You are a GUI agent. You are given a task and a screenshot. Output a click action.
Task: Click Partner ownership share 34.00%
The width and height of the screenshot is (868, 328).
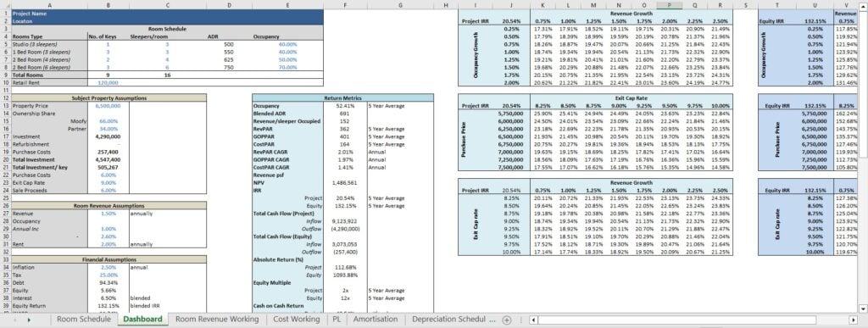pos(108,128)
